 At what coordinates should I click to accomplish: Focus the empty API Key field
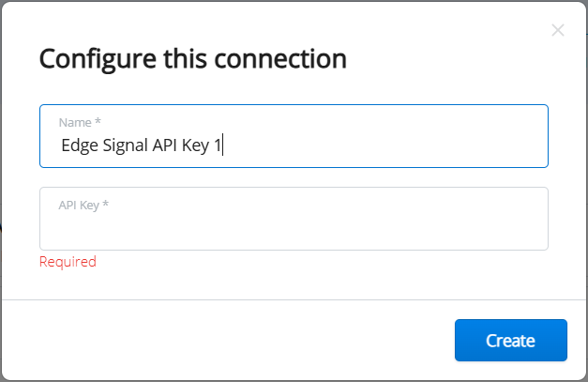[x=294, y=225]
